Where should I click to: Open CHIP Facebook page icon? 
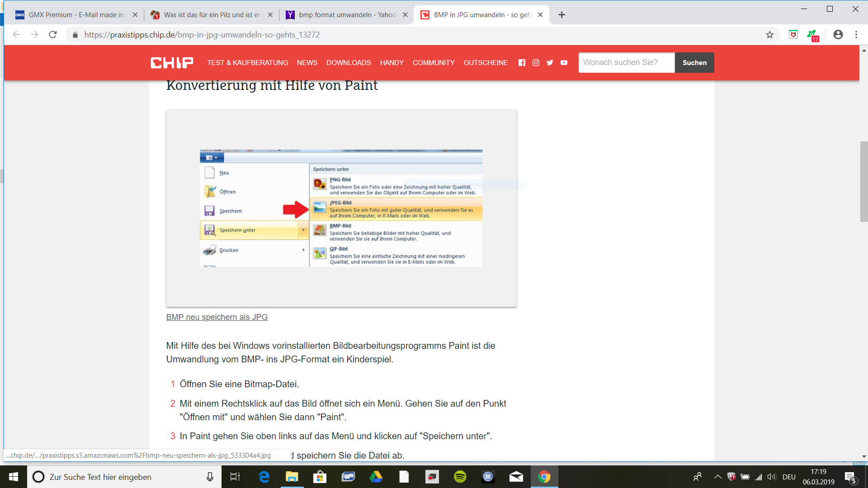(522, 63)
